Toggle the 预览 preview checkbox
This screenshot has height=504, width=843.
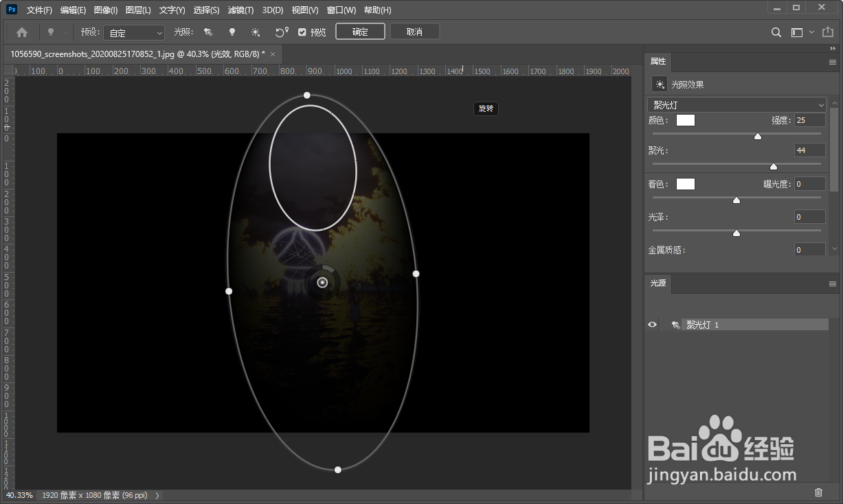click(x=302, y=32)
